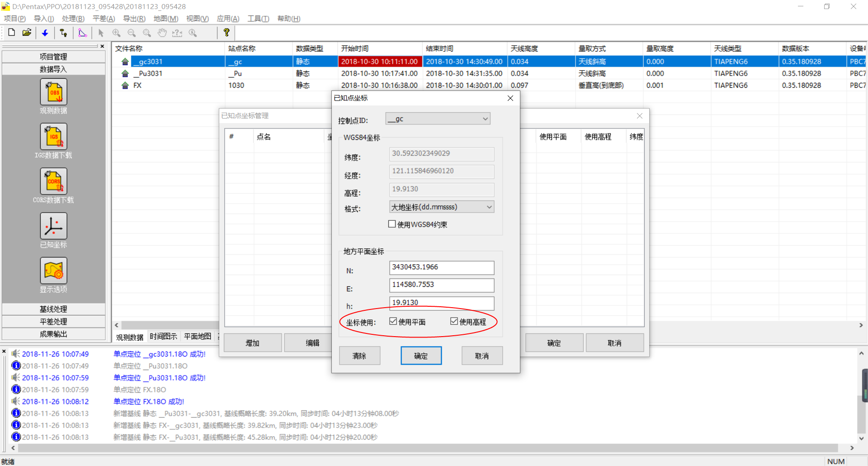Click the N coordinate input field

[x=441, y=267]
